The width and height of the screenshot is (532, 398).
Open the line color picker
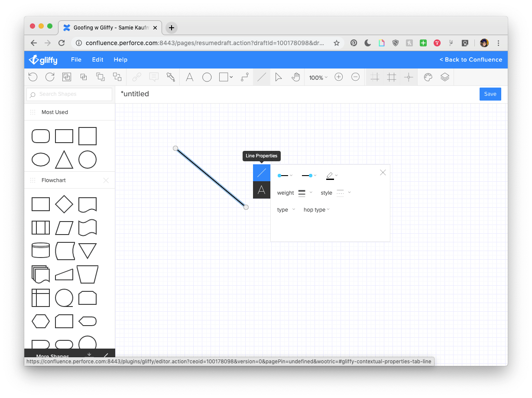point(332,176)
